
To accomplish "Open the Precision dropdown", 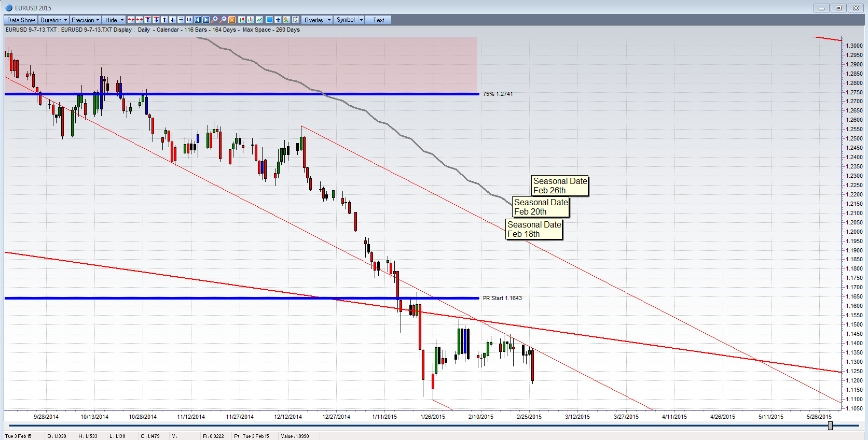I will 86,20.
